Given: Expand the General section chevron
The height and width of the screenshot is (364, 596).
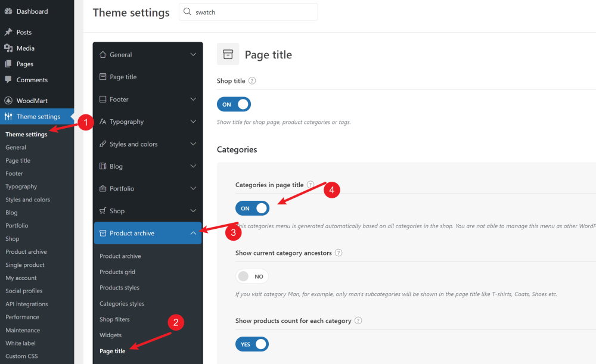Looking at the screenshot, I should point(193,55).
